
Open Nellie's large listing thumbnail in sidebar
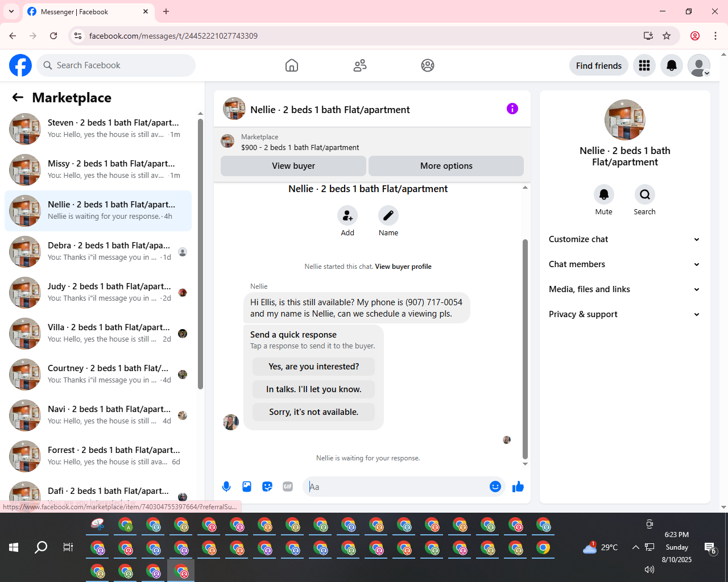pos(625,120)
